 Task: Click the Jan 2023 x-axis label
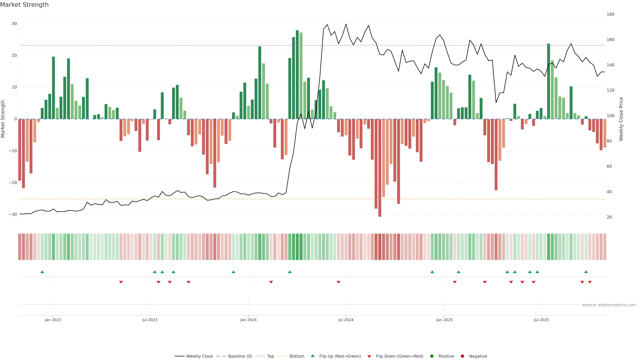coord(53,320)
